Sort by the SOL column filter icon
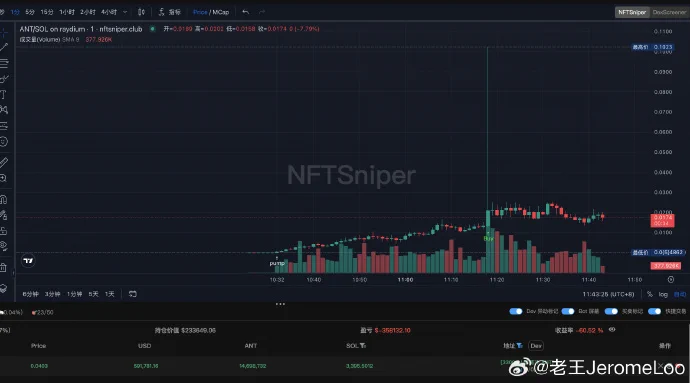 coord(363,346)
